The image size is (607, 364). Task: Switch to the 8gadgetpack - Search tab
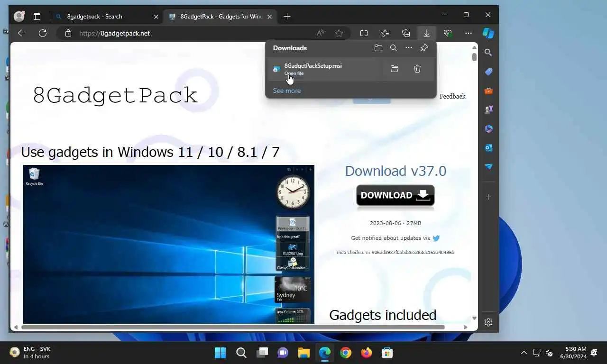pyautogui.click(x=106, y=17)
